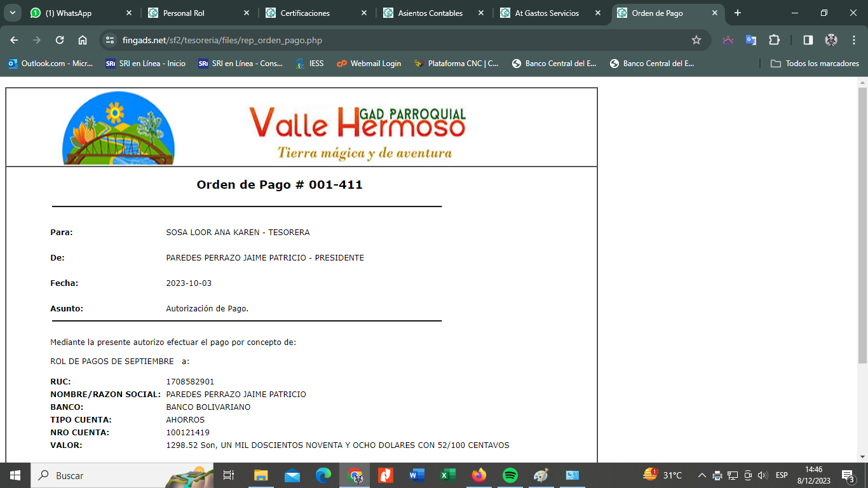Open the Google Translate extension icon
This screenshot has height=488, width=868.
point(751,40)
